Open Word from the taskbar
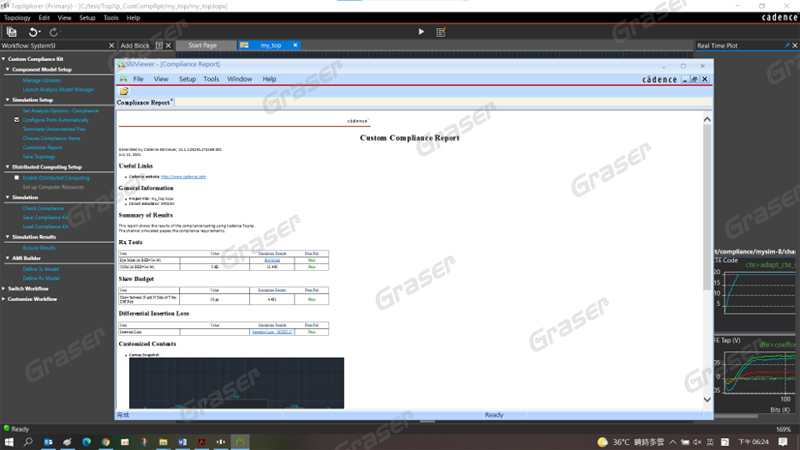This screenshot has width=800, height=450. pos(182,442)
